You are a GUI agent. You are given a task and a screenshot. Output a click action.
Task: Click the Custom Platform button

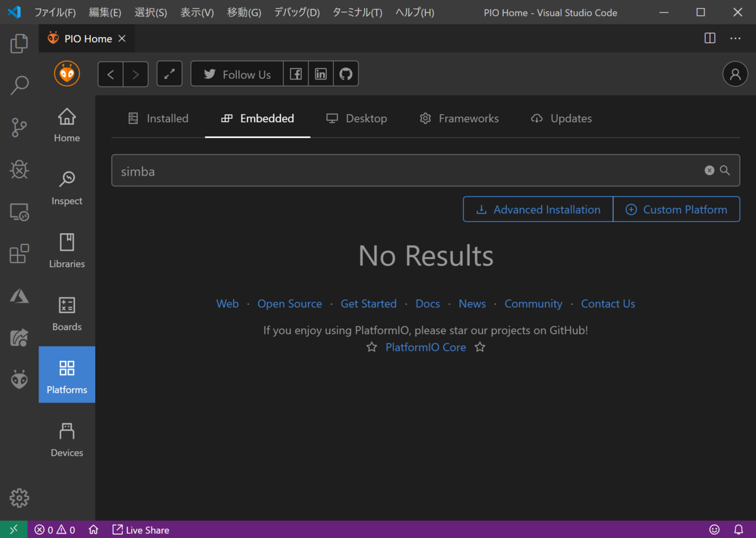click(677, 209)
